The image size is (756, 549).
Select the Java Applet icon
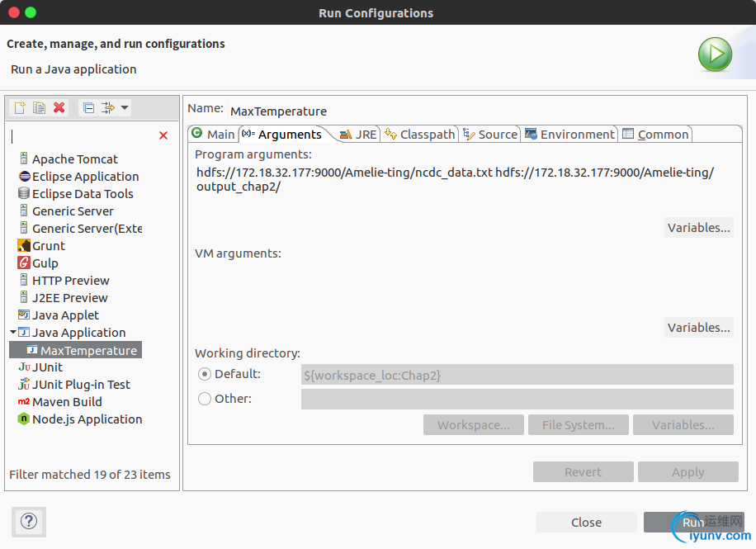click(24, 315)
